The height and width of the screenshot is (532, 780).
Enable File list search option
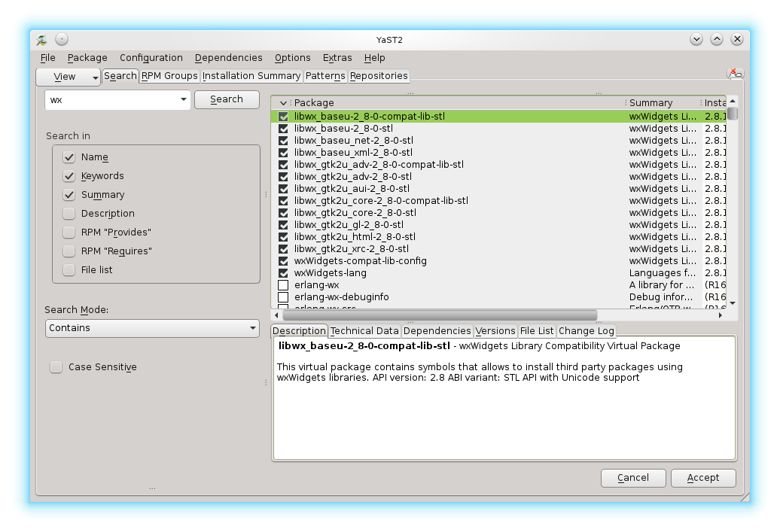69,270
